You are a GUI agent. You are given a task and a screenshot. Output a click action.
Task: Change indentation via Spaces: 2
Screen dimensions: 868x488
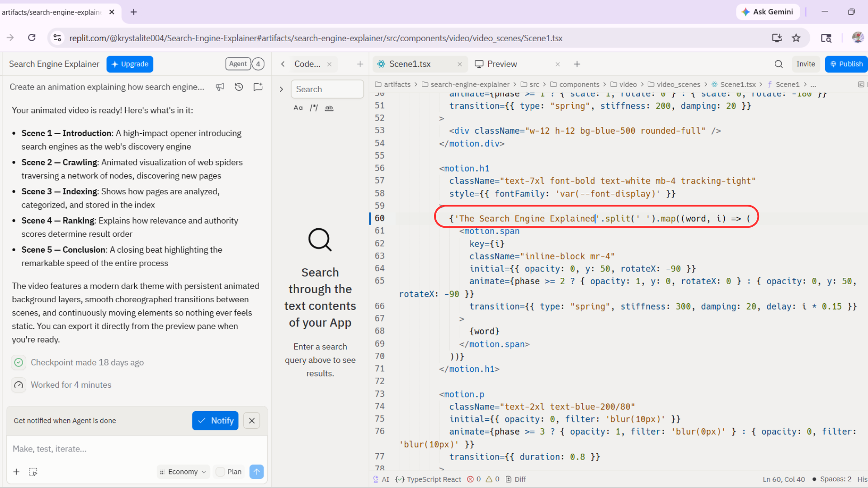pyautogui.click(x=835, y=479)
